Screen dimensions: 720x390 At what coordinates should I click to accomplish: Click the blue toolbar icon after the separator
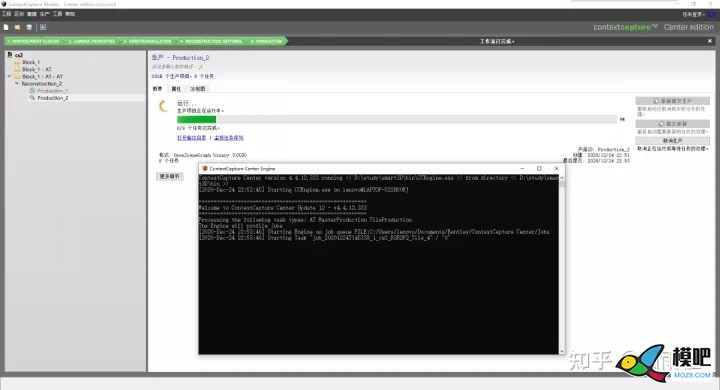click(43, 28)
